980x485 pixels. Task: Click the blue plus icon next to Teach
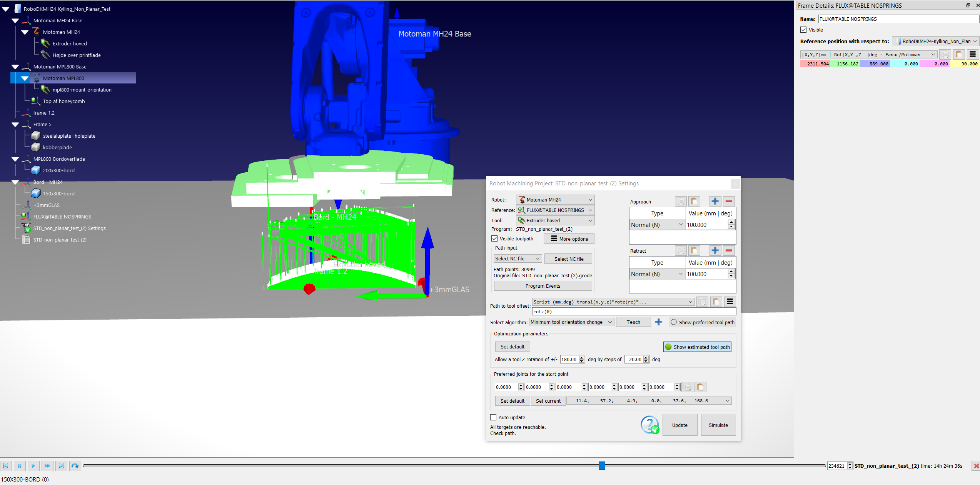658,322
